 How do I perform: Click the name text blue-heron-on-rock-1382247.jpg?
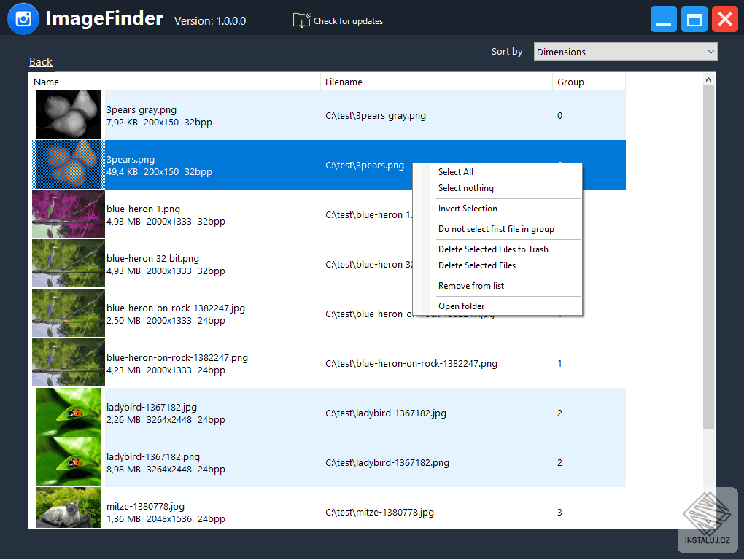(x=176, y=308)
